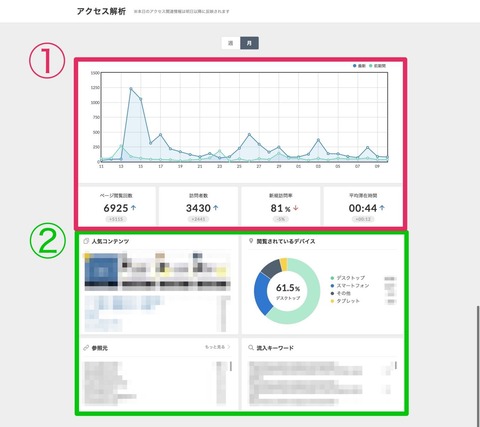Switch to the 月 (monthly) view tab
480x427 pixels.
coord(249,43)
